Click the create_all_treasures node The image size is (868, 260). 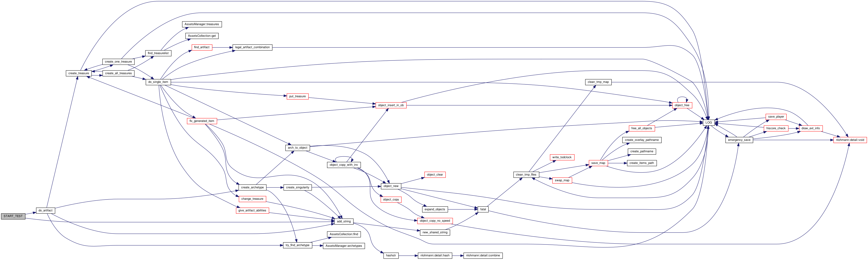tap(118, 73)
